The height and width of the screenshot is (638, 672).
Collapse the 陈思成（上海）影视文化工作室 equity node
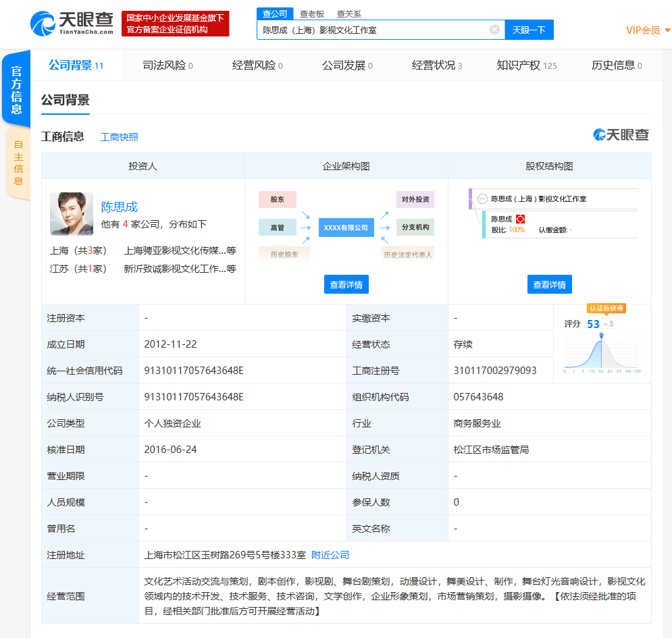(483, 198)
